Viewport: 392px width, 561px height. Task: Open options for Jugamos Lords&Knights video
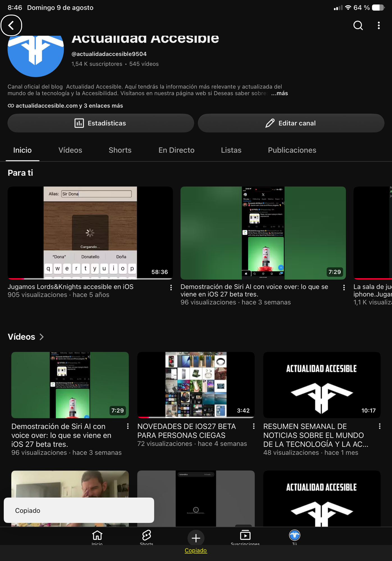tap(171, 288)
